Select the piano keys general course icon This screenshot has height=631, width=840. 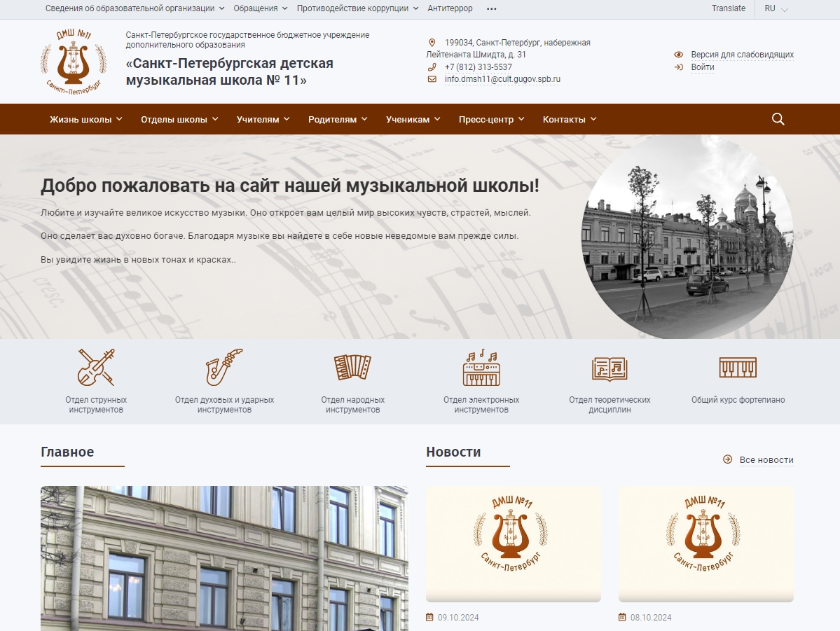pyautogui.click(x=738, y=368)
